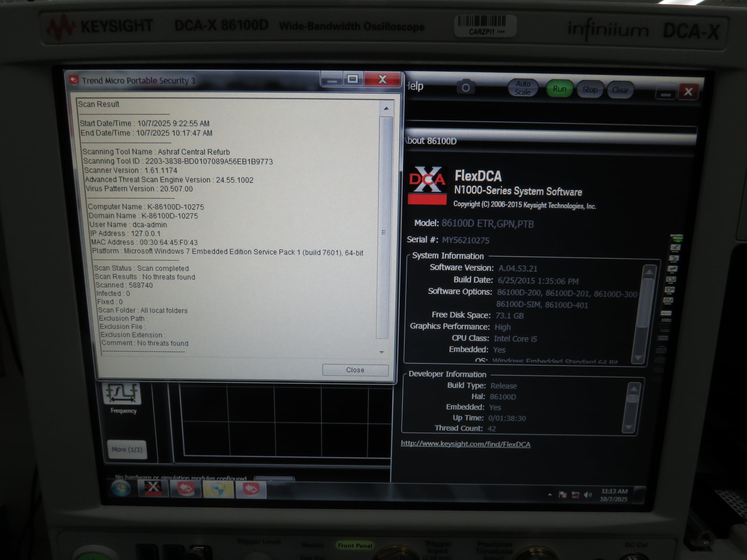This screenshot has height=560, width=747.
Task: Click the Trend Micro title bar logo icon
Action: 74,80
